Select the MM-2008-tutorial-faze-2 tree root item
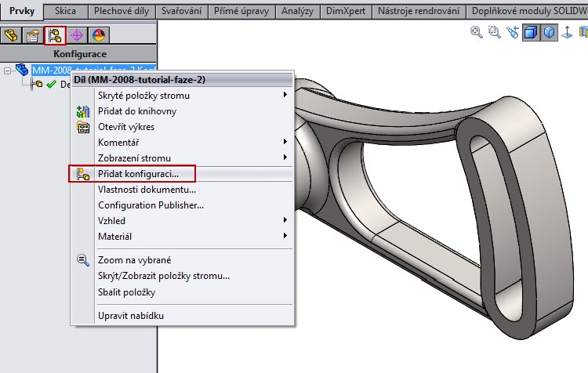The width and height of the screenshot is (588, 373). pos(94,69)
